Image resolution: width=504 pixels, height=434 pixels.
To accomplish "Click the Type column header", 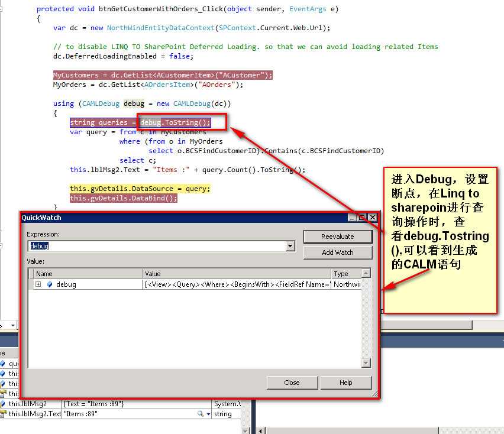I will coord(346,274).
